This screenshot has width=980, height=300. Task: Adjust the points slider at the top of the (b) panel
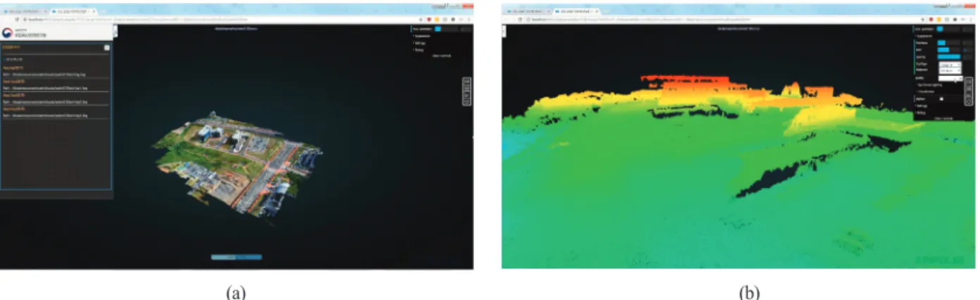tap(949, 29)
